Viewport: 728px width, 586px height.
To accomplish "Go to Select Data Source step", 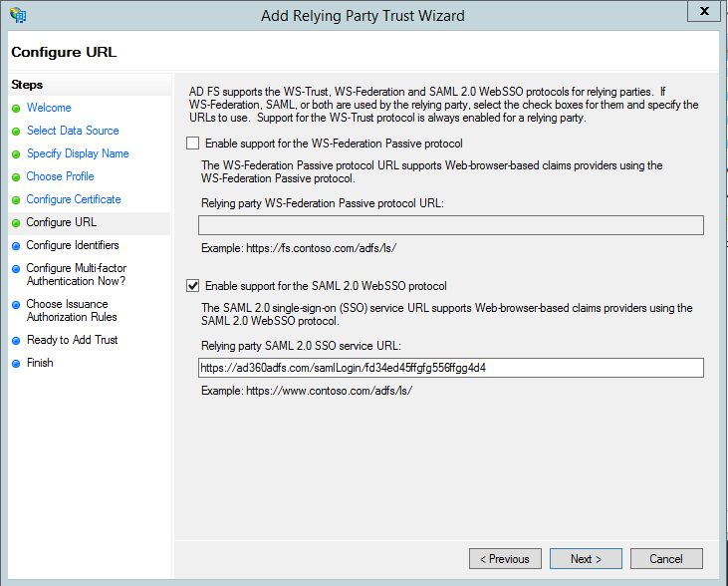I will [x=73, y=131].
